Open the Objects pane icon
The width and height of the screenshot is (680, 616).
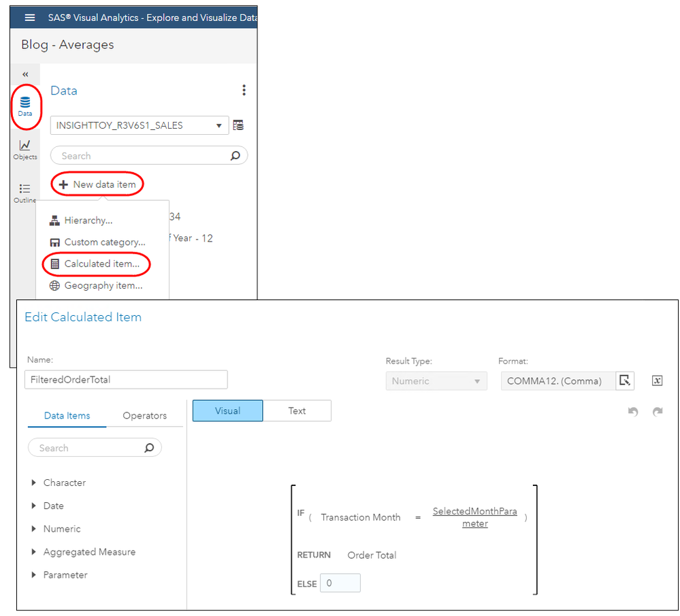(25, 150)
